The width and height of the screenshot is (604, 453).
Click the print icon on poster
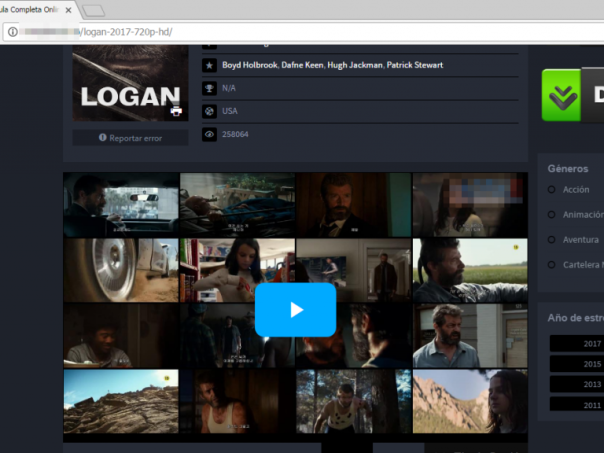coord(176,111)
